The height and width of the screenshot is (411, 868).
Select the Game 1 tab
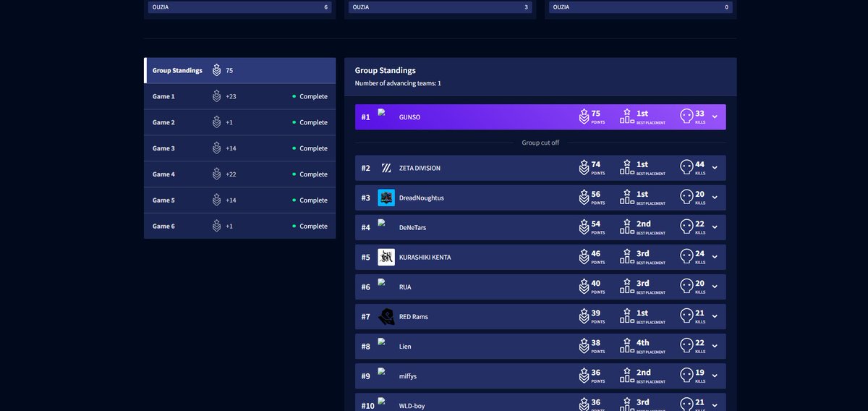pyautogui.click(x=240, y=96)
